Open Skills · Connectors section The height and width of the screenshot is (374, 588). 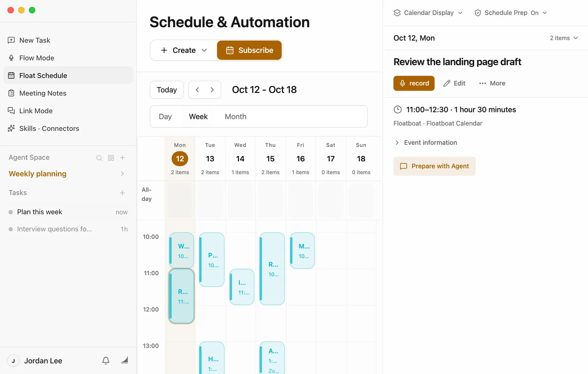click(x=68, y=129)
